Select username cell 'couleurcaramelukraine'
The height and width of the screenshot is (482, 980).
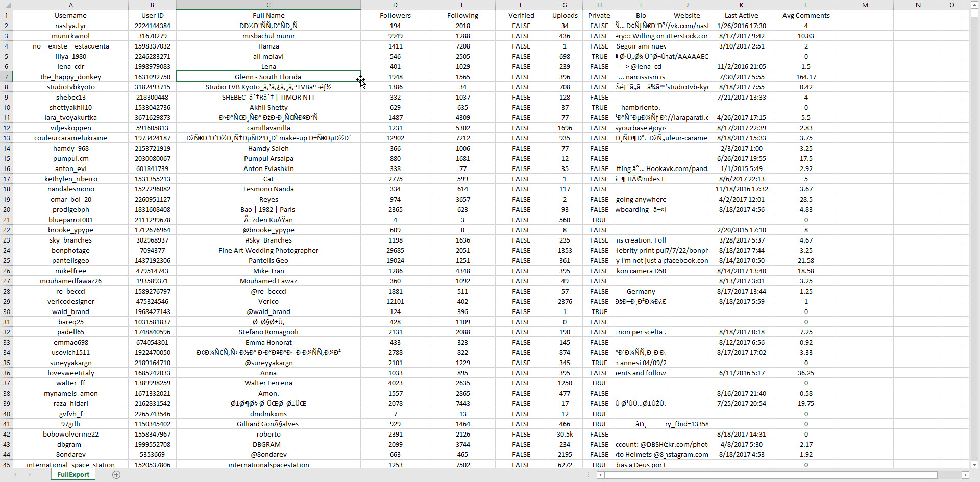(x=70, y=138)
